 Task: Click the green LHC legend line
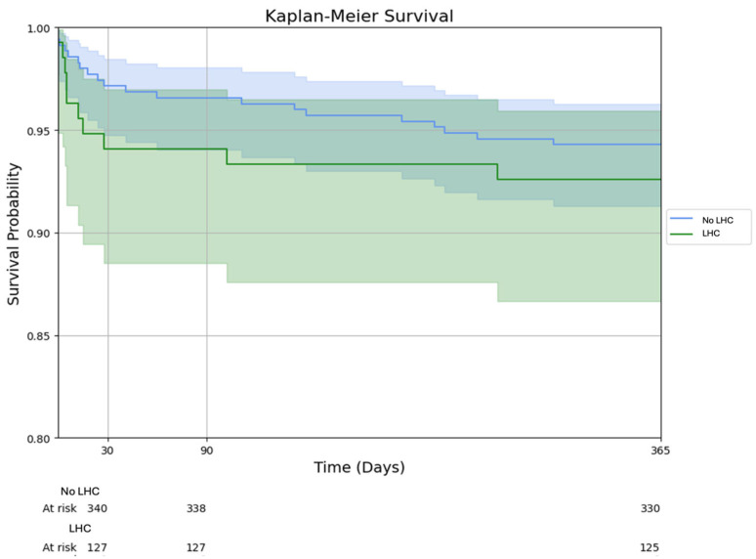click(681, 234)
